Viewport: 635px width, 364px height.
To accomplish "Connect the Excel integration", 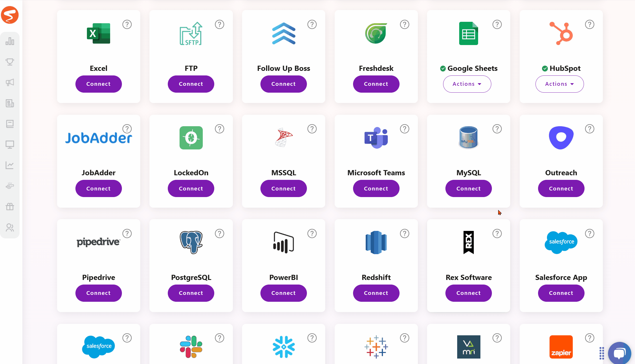I will point(98,84).
